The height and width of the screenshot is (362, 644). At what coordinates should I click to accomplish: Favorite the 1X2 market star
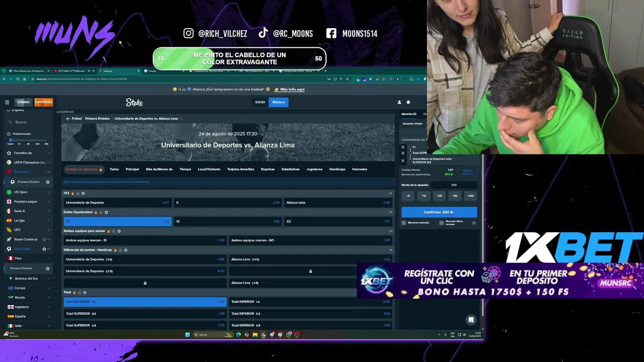(83, 193)
